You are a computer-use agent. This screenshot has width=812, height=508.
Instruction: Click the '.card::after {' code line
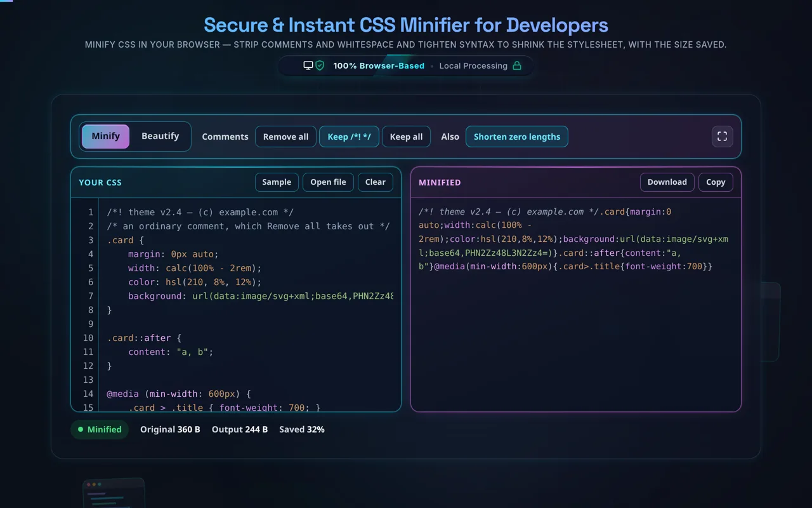click(x=144, y=338)
